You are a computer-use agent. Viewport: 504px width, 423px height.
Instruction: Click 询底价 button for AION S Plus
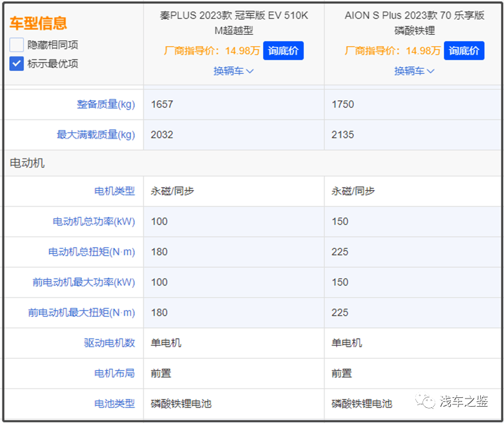point(464,51)
